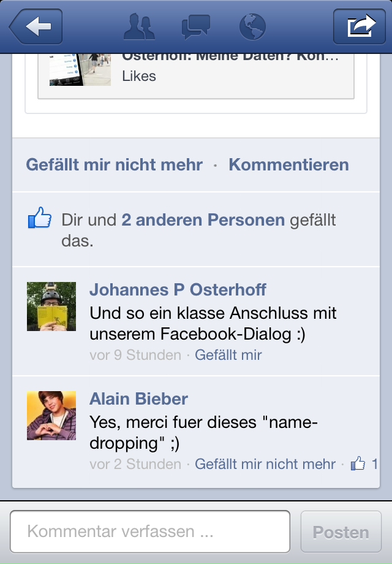This screenshot has height=564, width=392.
Task: Click the Kommentar verfassen input field
Action: 150,532
